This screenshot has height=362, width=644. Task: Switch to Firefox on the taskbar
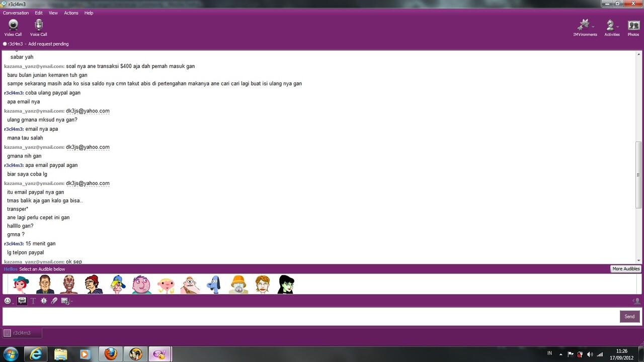point(111,354)
